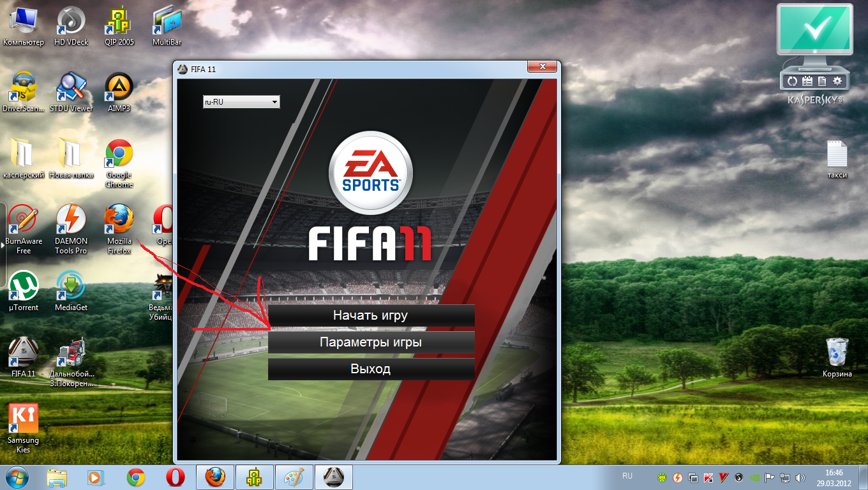This screenshot has height=490, width=868.
Task: Open Google Chrome desktop shortcut
Action: (119, 163)
